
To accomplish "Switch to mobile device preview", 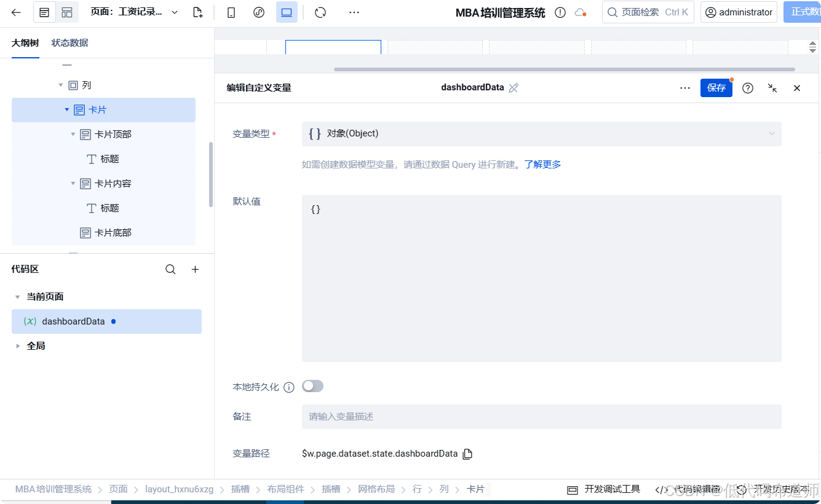I will coord(231,12).
